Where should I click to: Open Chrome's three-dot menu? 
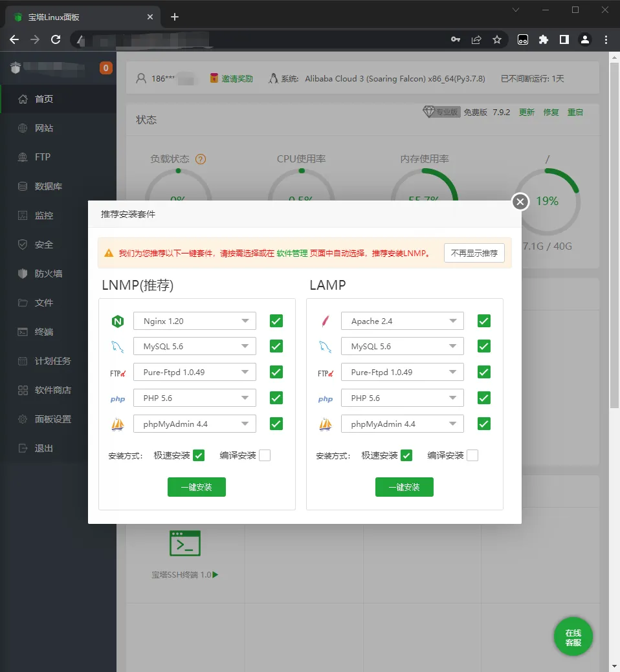(605, 39)
